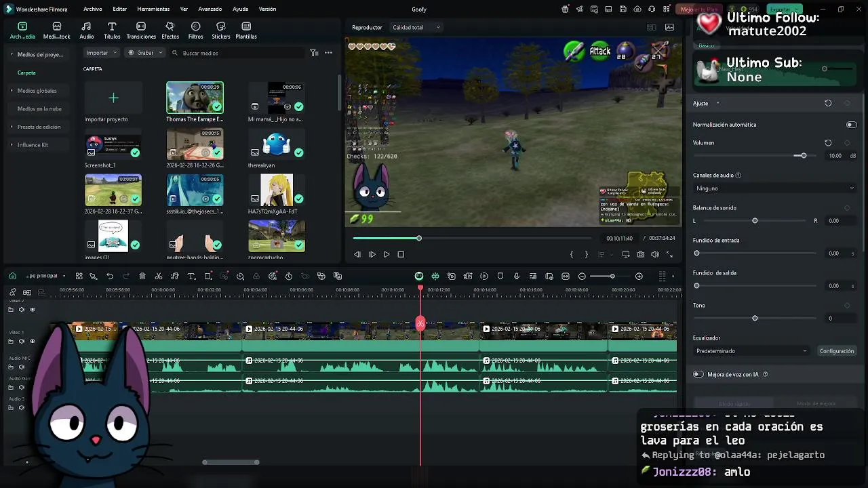
Task: Open the Transiciones tab
Action: coord(141,30)
